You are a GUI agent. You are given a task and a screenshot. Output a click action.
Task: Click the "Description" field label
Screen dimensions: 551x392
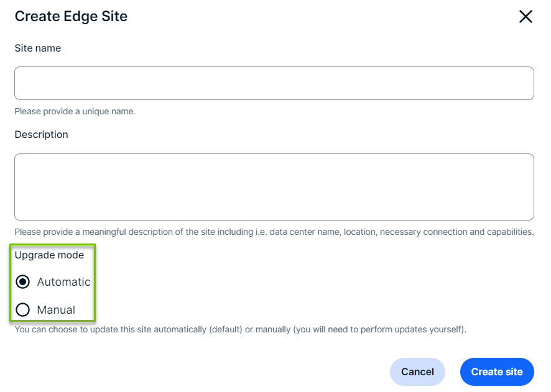(42, 135)
